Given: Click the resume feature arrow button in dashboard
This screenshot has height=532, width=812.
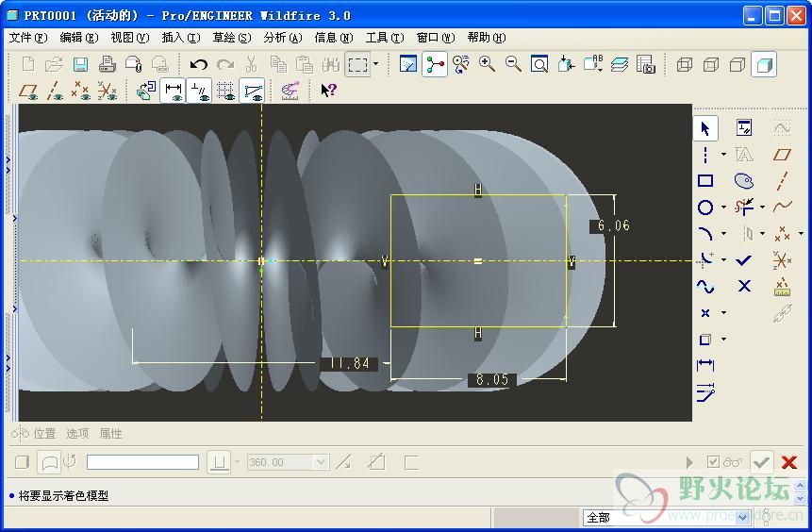Looking at the screenshot, I should pos(689,461).
